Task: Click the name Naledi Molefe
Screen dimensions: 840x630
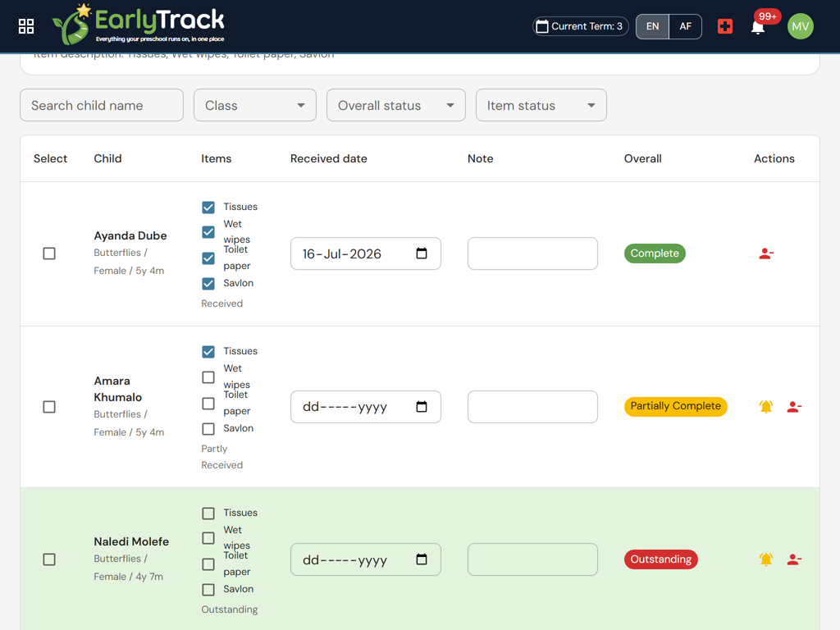Action: click(131, 541)
